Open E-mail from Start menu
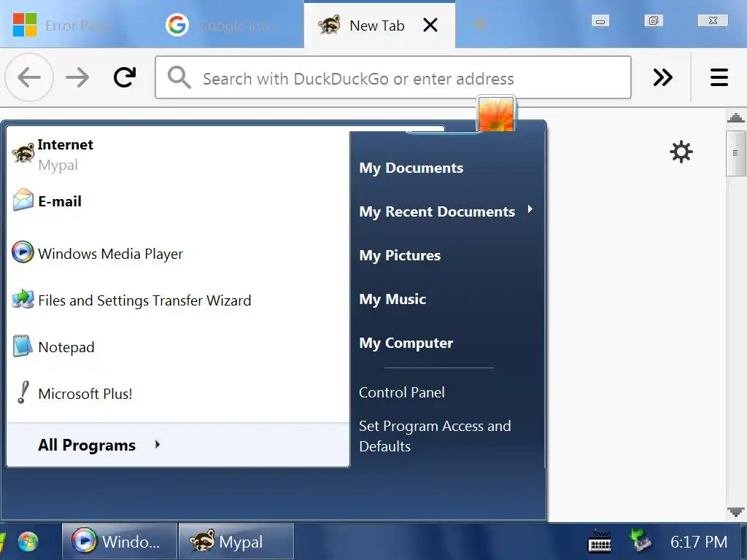The image size is (747, 560). coord(178,201)
